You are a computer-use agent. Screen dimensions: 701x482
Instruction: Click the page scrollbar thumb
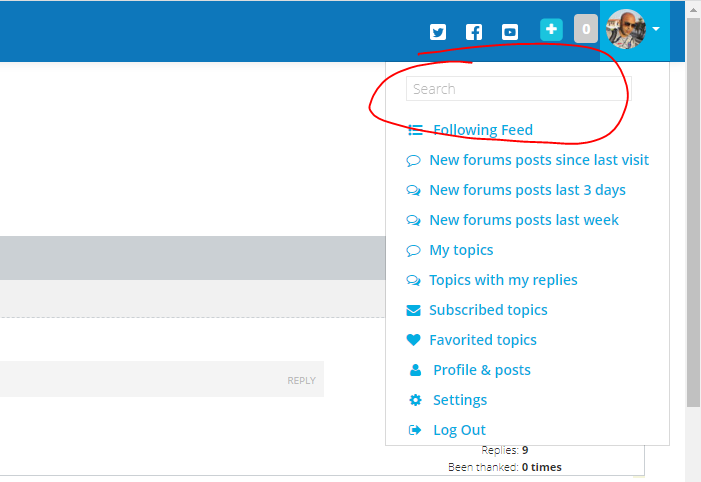(693, 212)
